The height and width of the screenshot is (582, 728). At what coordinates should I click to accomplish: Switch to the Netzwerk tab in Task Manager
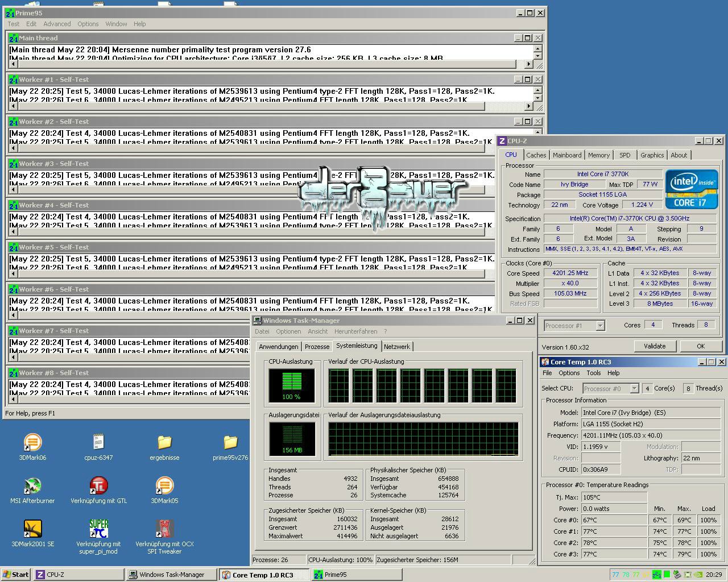(x=397, y=346)
